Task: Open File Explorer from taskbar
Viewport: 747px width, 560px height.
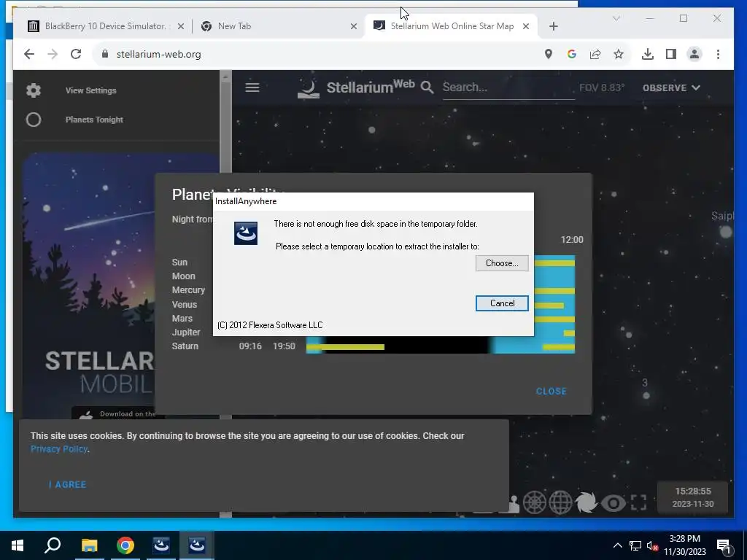Action: point(89,545)
